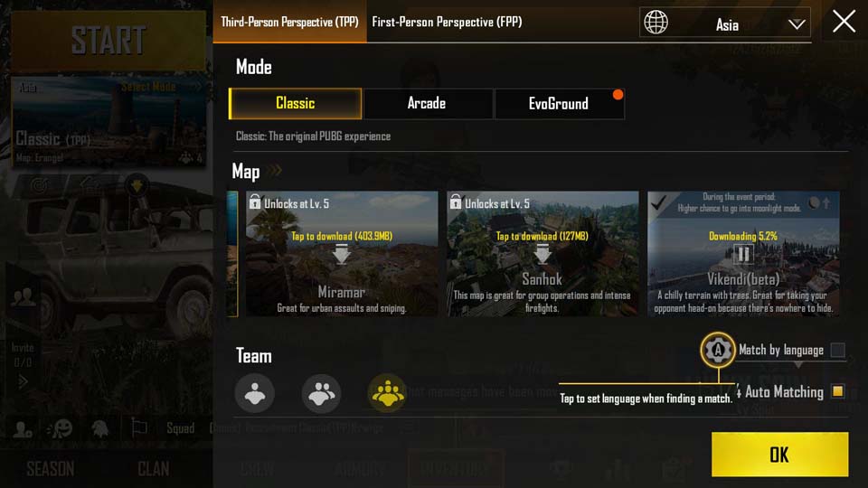Screen dimensions: 868x488
Task: Switch to Third-Person Perspective (TPP) tab
Action: 289,22
